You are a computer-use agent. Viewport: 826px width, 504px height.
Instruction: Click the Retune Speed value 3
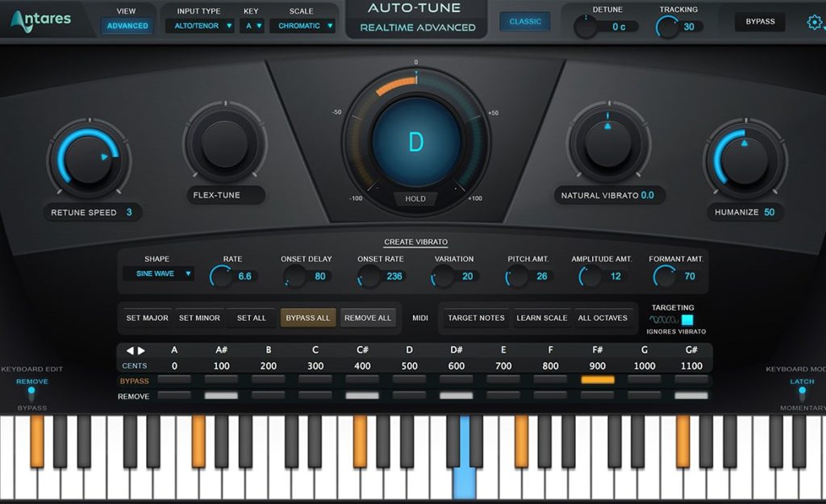point(129,212)
